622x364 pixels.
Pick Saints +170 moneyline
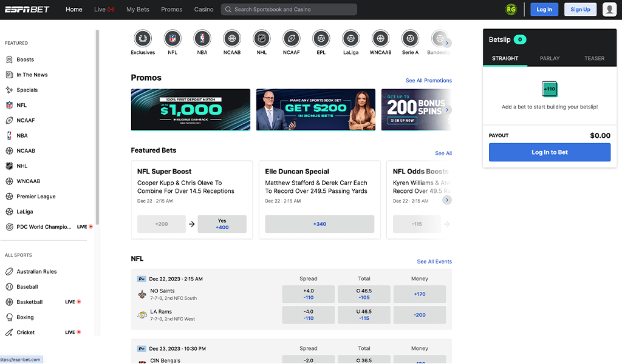pyautogui.click(x=420, y=294)
